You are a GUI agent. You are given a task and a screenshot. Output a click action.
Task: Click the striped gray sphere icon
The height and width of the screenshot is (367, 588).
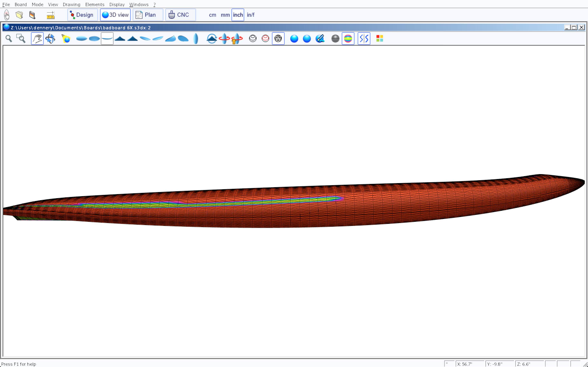335,39
